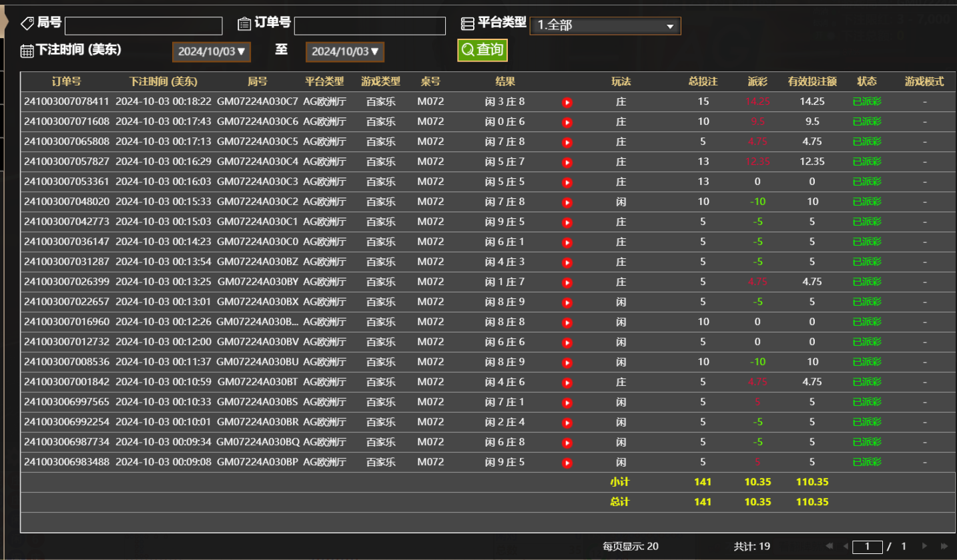Open the start date picker 2024/10/03
The width and height of the screenshot is (957, 560).
(x=211, y=51)
